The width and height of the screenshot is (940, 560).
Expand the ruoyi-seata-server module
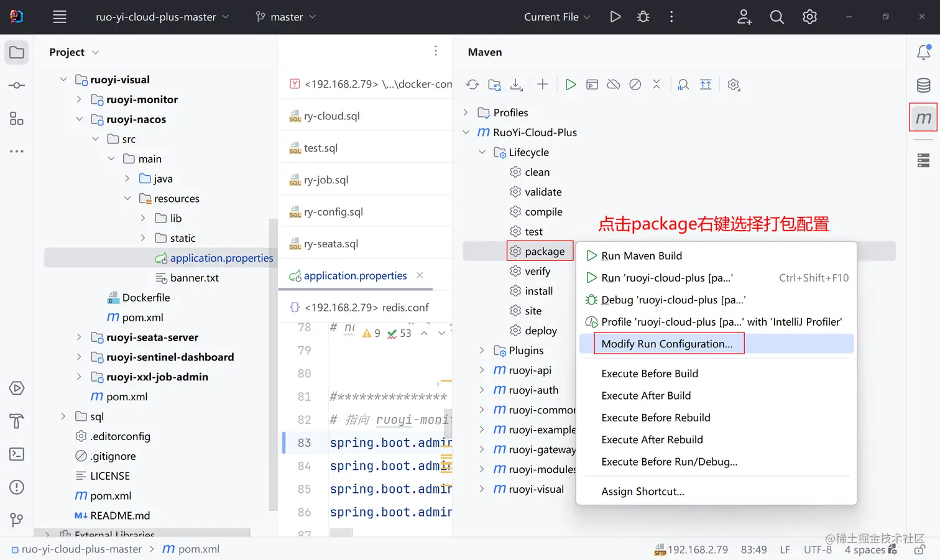click(79, 337)
